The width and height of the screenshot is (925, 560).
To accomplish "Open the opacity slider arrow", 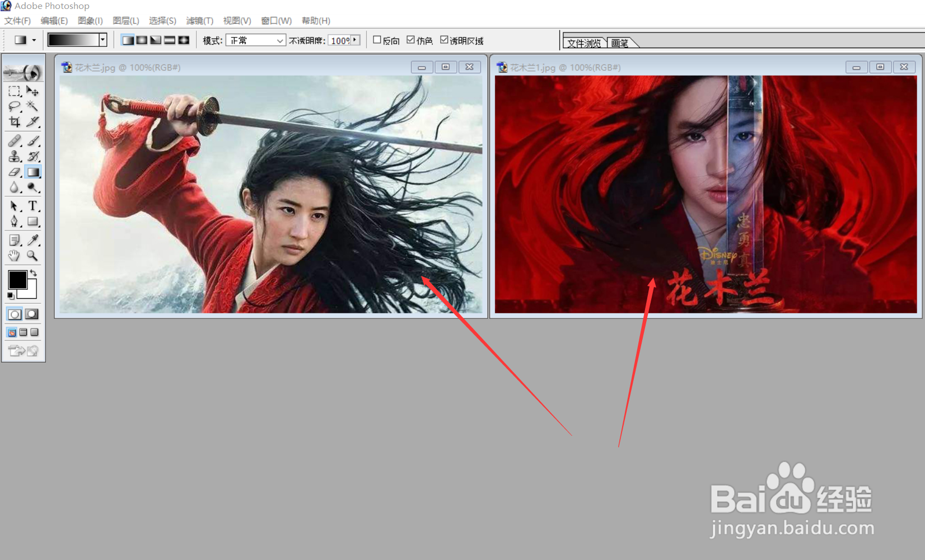I will [x=355, y=40].
